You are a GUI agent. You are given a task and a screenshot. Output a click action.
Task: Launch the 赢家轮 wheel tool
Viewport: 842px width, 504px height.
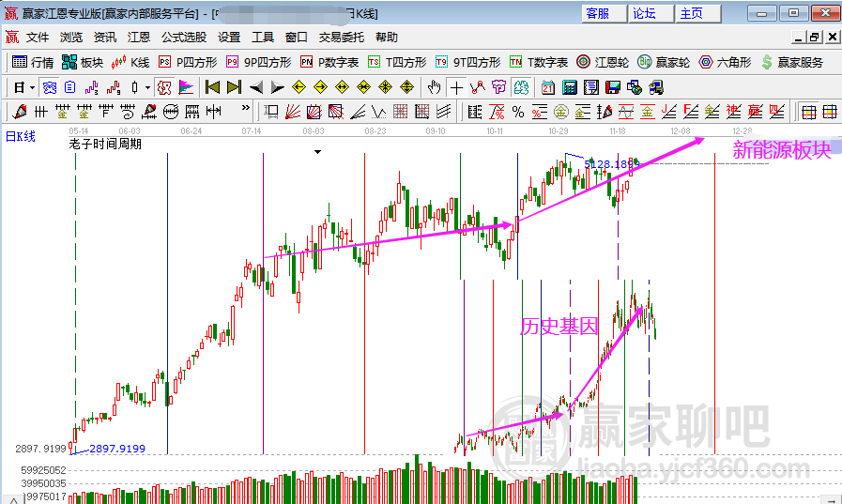point(664,62)
